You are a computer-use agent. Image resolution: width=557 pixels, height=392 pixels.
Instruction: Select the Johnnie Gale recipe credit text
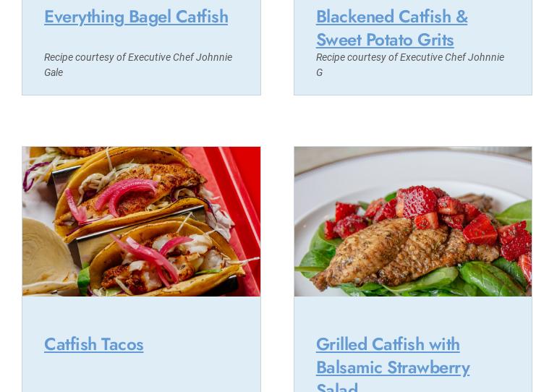point(138,64)
